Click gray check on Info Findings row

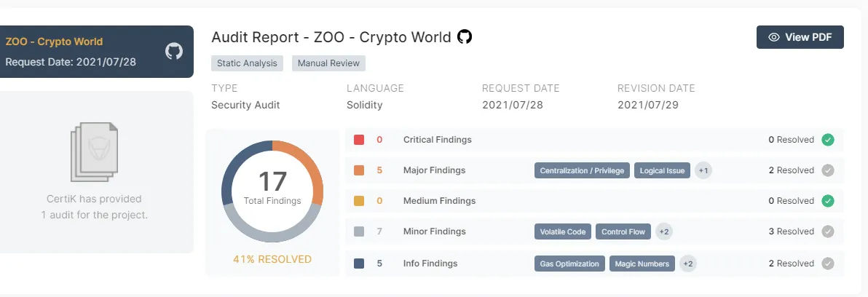(828, 264)
